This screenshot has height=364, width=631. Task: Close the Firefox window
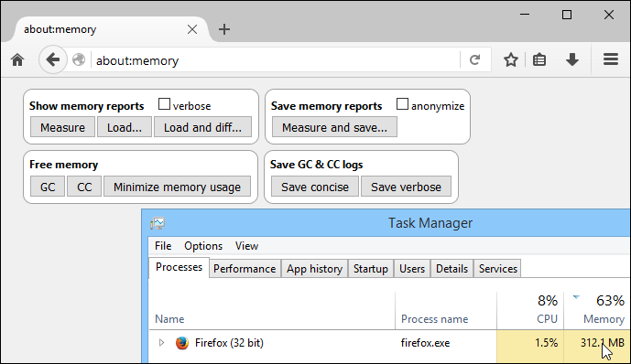(609, 15)
